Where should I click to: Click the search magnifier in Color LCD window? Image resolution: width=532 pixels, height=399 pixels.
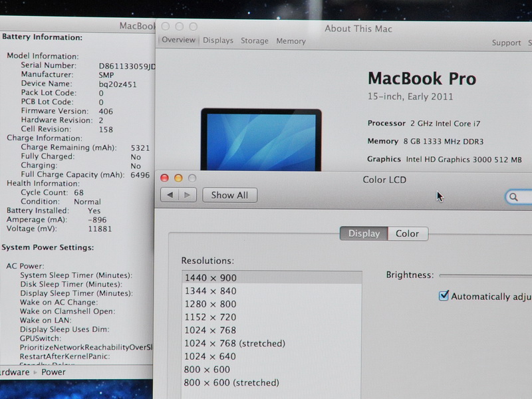click(x=513, y=197)
